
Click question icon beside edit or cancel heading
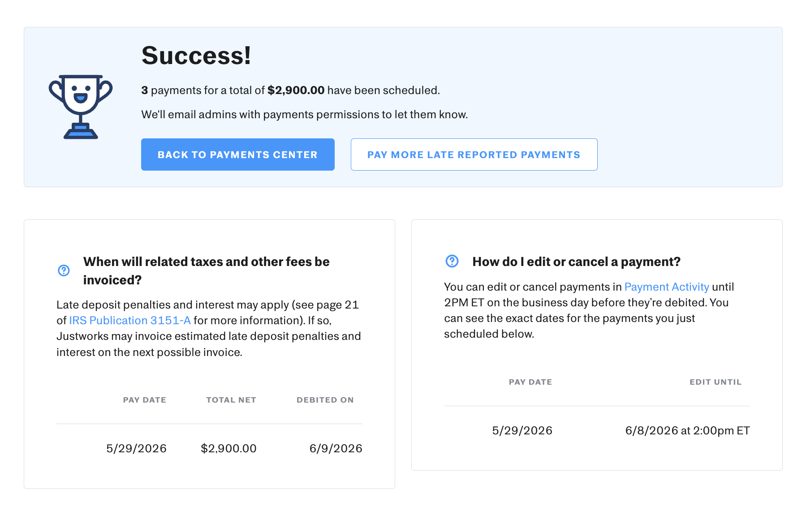452,261
